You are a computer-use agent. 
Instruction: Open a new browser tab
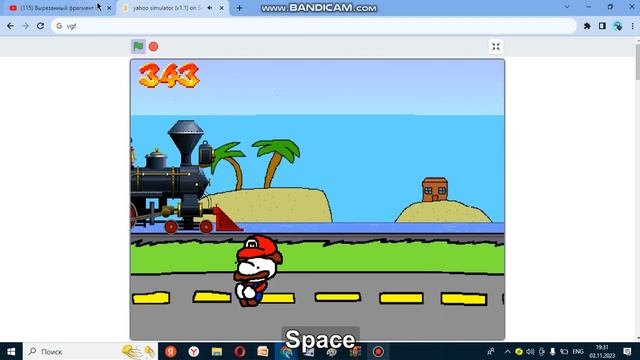coord(239,8)
